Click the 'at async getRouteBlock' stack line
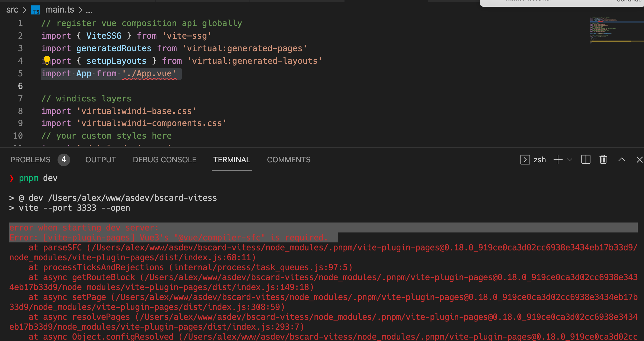This screenshot has height=341, width=644. (323, 282)
